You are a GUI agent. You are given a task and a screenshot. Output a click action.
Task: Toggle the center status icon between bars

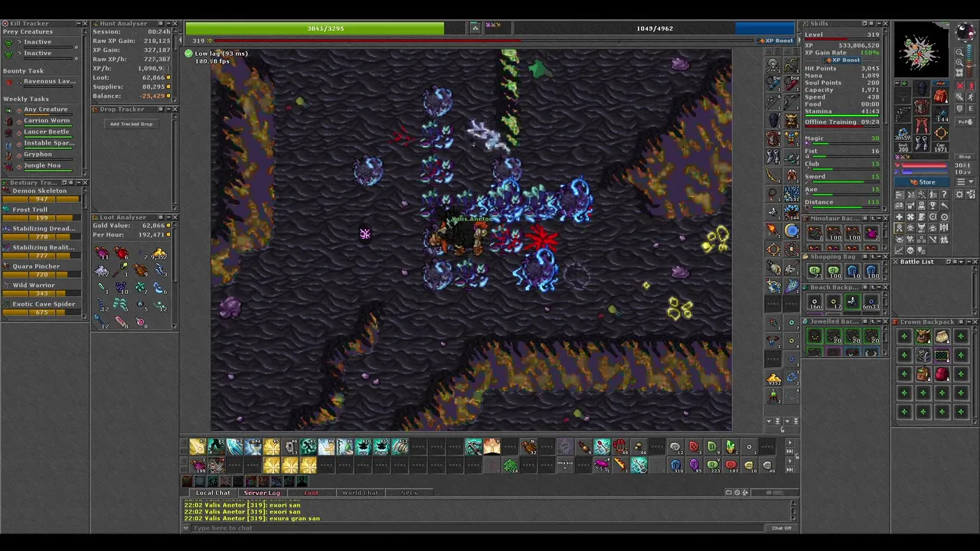(x=475, y=28)
